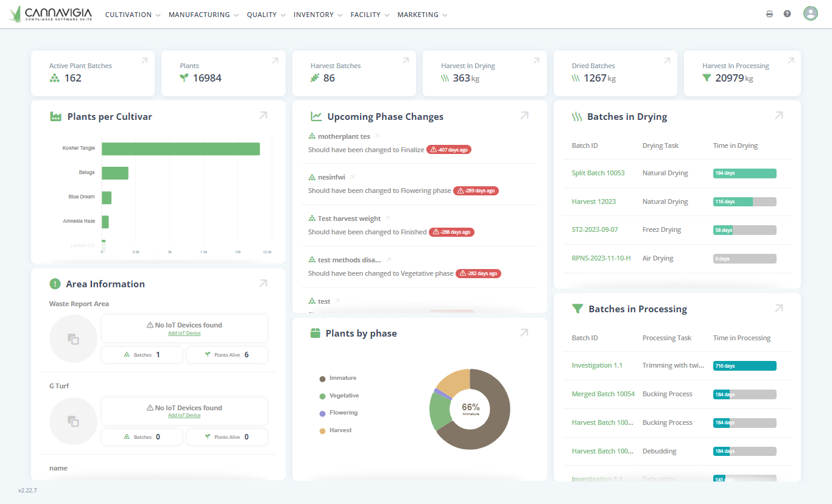Click Add IoT Device under Waste Report Area
The image size is (832, 504).
pyautogui.click(x=184, y=333)
